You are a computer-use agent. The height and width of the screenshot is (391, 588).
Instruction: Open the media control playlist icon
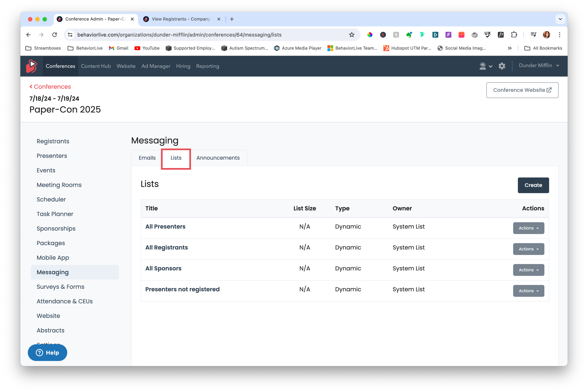[x=533, y=35]
